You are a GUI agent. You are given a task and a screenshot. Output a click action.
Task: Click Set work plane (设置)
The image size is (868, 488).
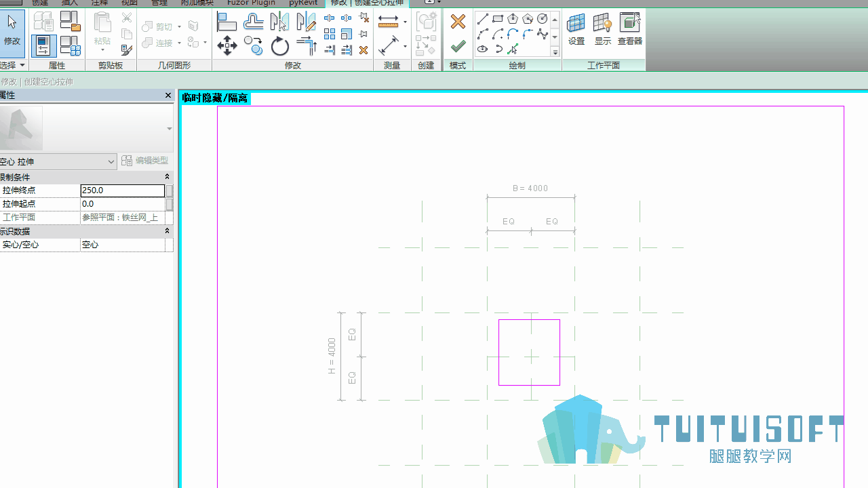(x=576, y=30)
